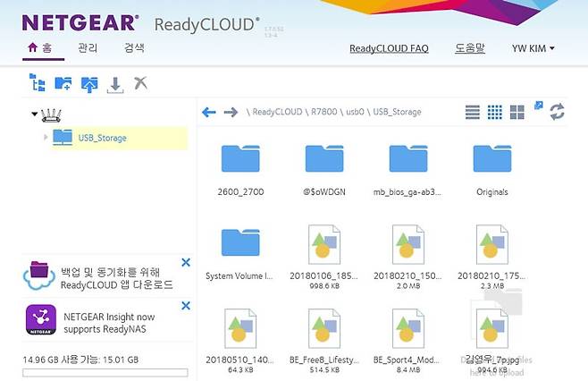The image size is (588, 381).
Task: Select the R7800 router icon in tree
Action: (x=51, y=115)
